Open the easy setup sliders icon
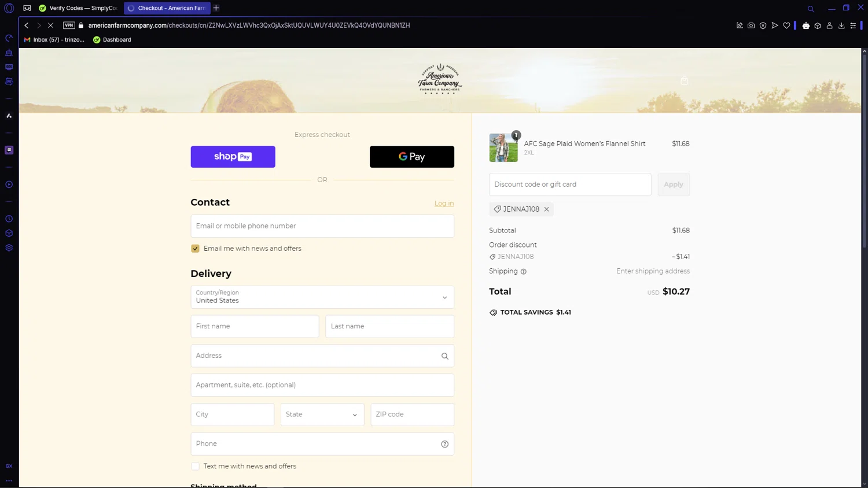 853,25
